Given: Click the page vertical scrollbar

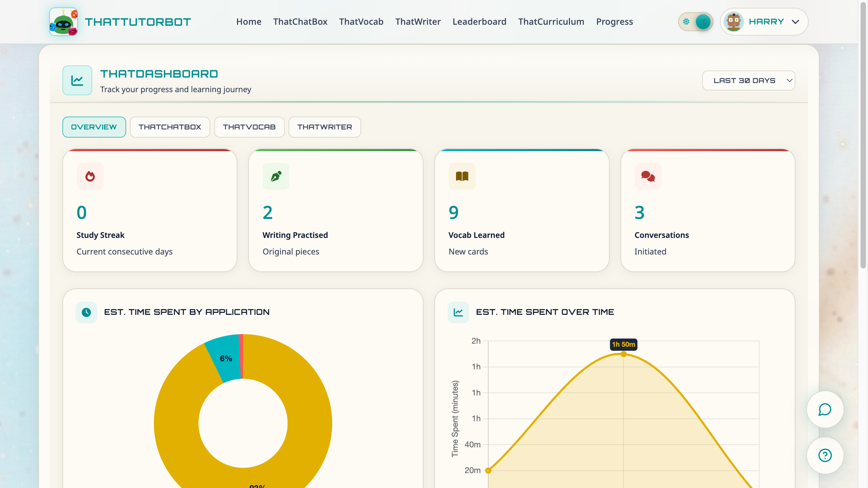Looking at the screenshot, I should (x=863, y=136).
